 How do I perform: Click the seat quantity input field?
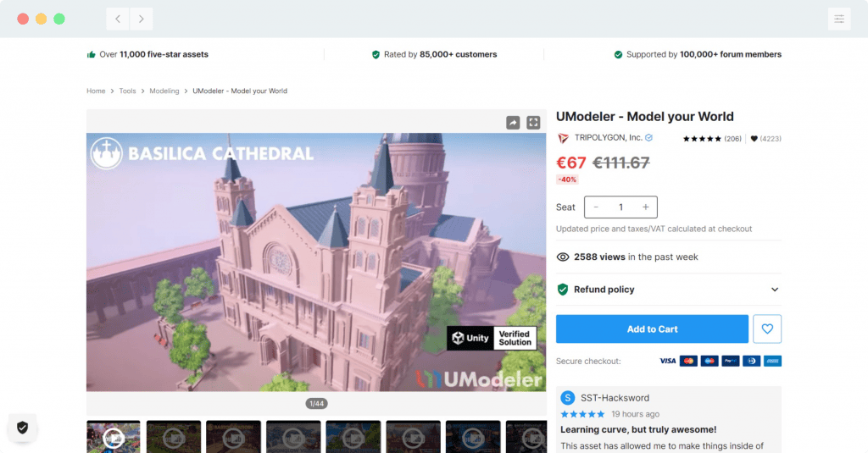(620, 207)
